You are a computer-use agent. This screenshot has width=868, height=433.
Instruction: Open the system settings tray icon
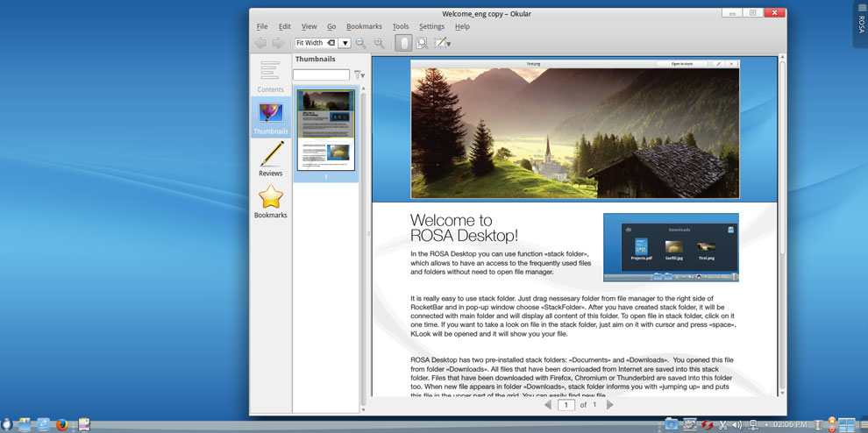(690, 425)
